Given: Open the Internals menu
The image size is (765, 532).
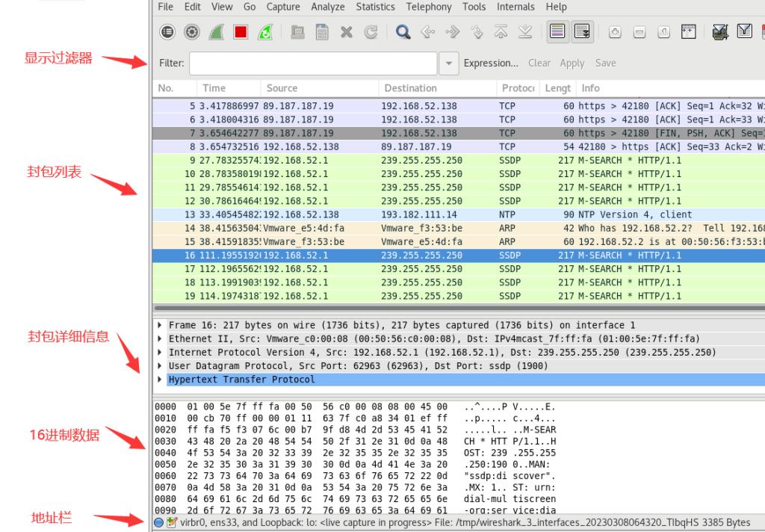Looking at the screenshot, I should (515, 7).
